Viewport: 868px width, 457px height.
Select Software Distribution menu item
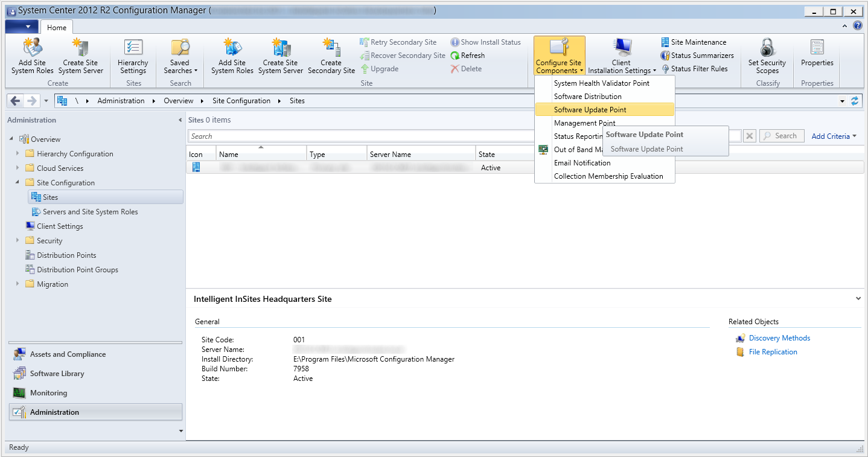605,97
